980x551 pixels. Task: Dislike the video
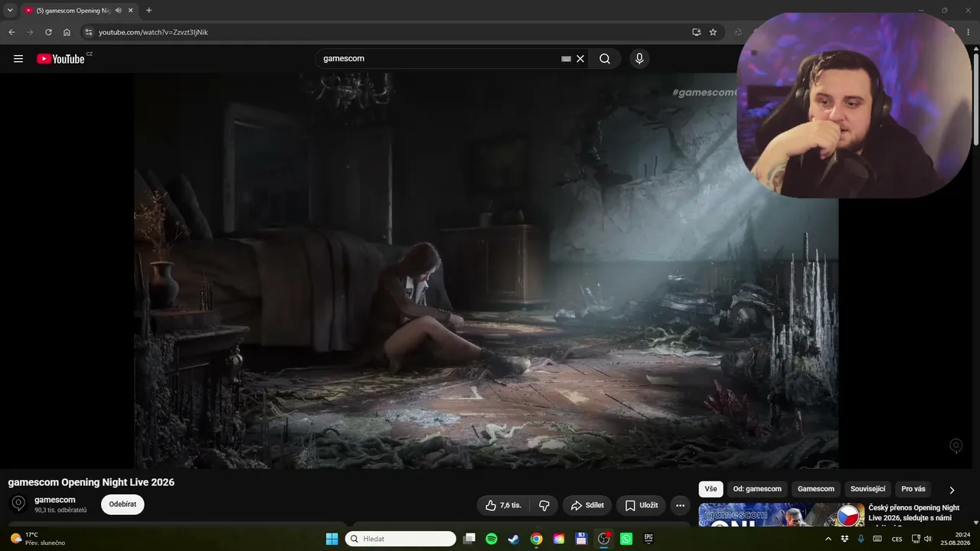[544, 505]
